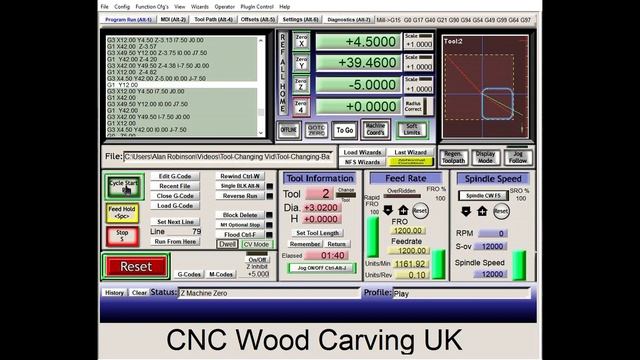640x360 pixels.
Task: Open the Config menu
Action: point(122,7)
